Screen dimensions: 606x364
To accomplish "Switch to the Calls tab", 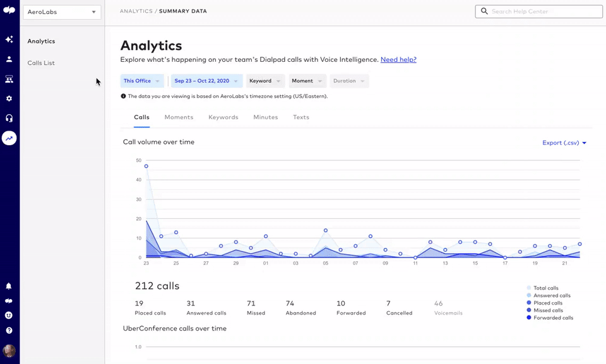I will [141, 117].
